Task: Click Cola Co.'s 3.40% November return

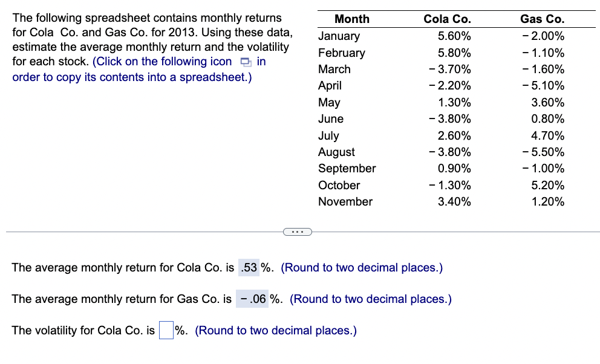Action: (x=454, y=201)
